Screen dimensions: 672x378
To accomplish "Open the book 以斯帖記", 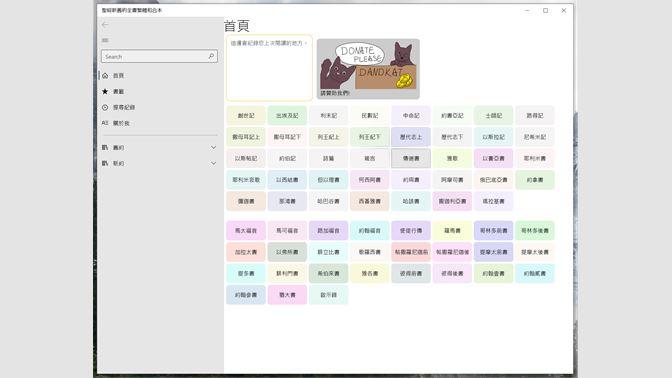I will point(246,159).
